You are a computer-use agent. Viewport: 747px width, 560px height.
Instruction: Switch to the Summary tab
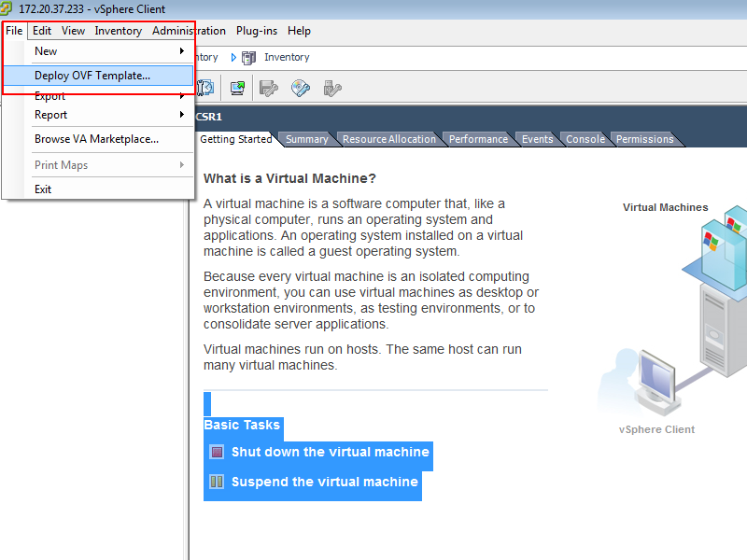pos(307,139)
